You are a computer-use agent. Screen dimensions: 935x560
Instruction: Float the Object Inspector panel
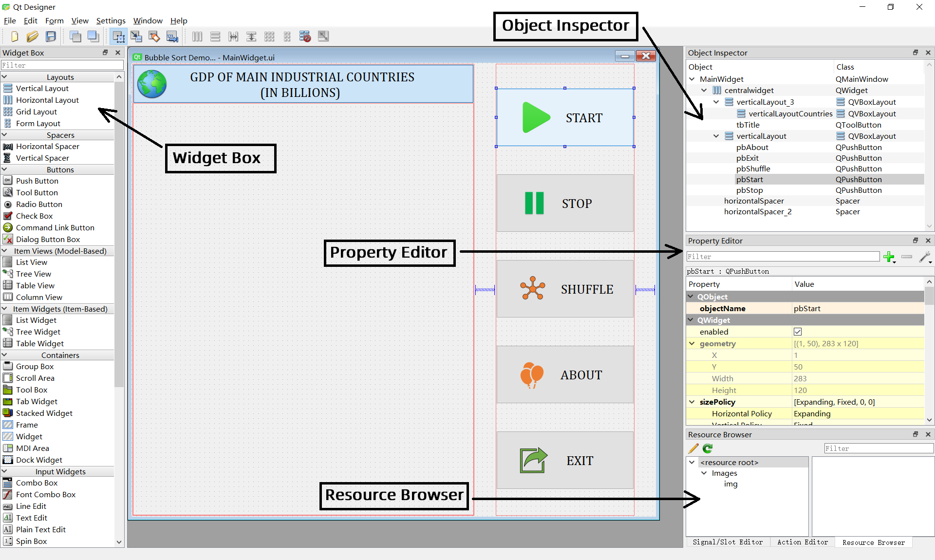916,53
